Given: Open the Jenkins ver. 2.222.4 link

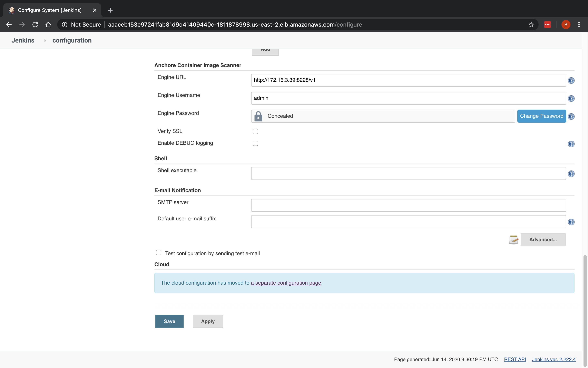Looking at the screenshot, I should click(x=554, y=359).
